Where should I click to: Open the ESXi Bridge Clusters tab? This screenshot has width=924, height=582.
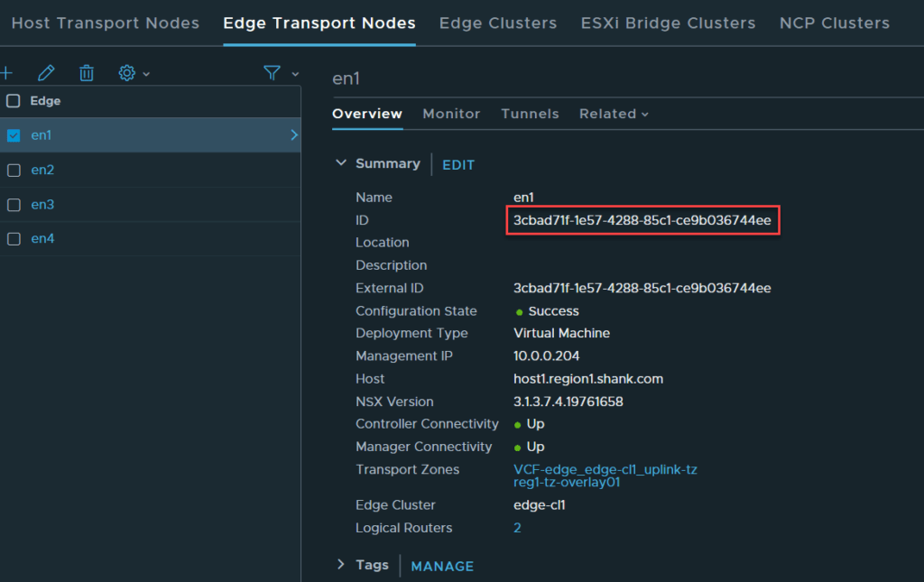pos(669,23)
